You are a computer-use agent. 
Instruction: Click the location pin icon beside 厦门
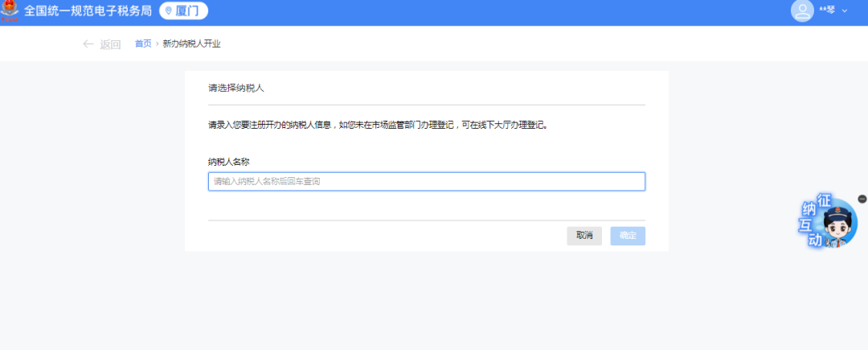click(x=169, y=10)
